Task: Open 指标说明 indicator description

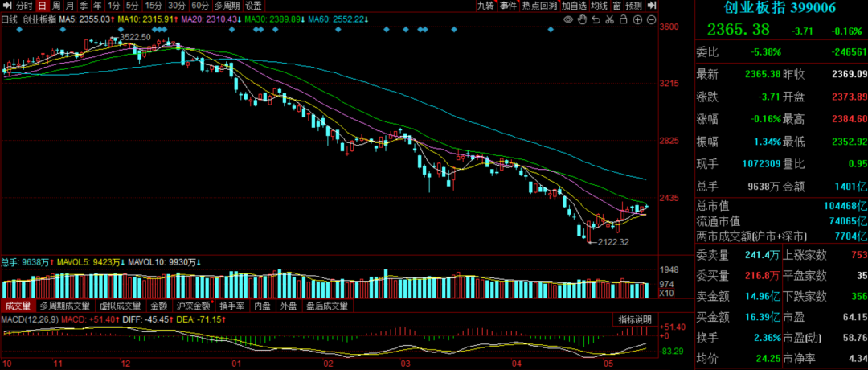Action: point(635,319)
